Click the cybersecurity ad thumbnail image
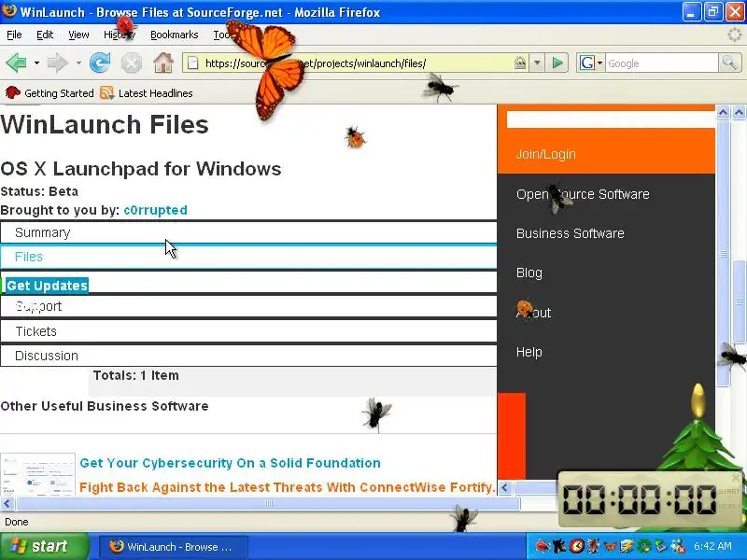The height and width of the screenshot is (560, 747). tap(37, 474)
